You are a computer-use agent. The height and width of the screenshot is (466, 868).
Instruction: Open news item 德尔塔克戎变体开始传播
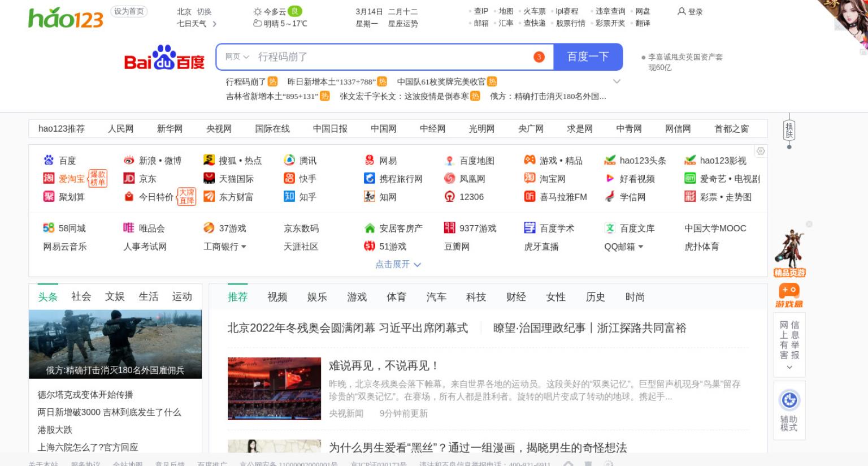[x=85, y=395]
